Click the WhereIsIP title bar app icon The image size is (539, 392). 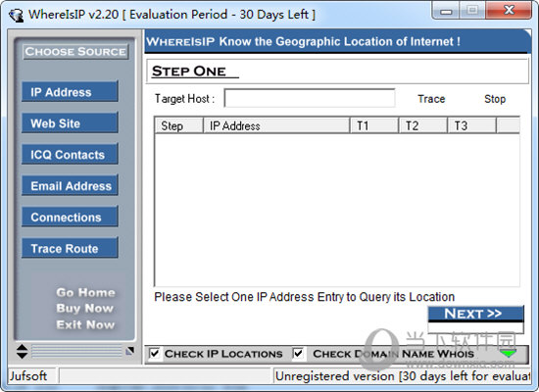point(16,15)
